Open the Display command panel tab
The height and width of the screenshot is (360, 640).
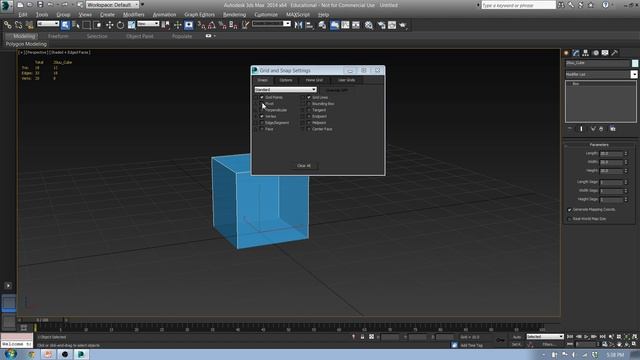coord(605,53)
